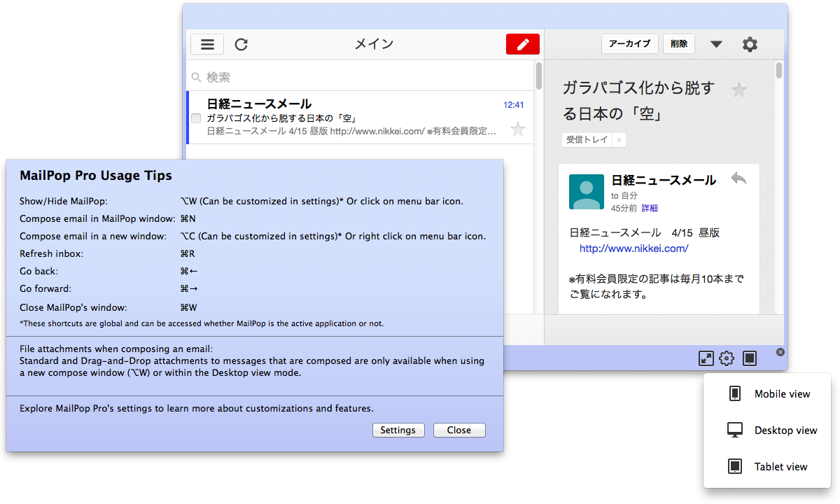Tick the checkbox of the 日経ニュースメール message
This screenshot has height=504, width=840.
pyautogui.click(x=197, y=118)
